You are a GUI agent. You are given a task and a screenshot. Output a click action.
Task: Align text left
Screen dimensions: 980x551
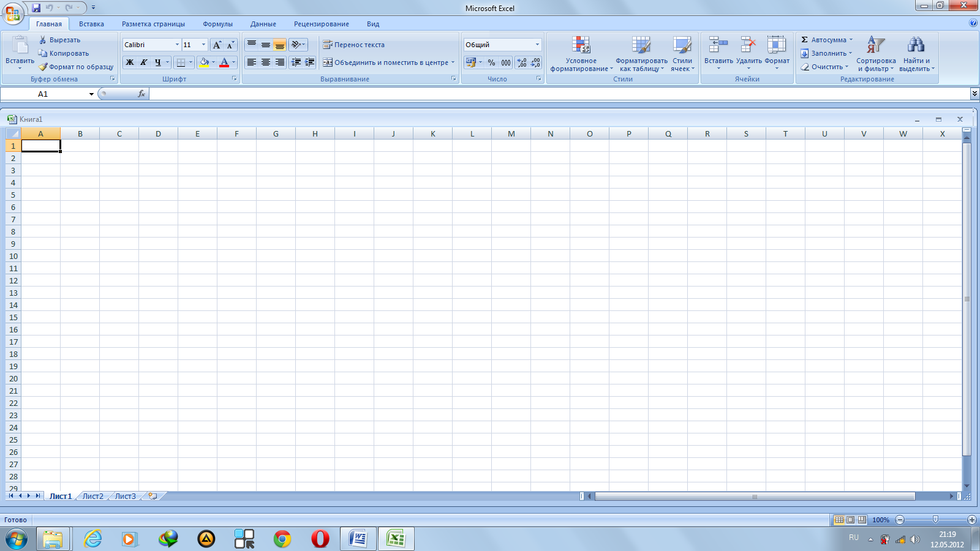251,62
